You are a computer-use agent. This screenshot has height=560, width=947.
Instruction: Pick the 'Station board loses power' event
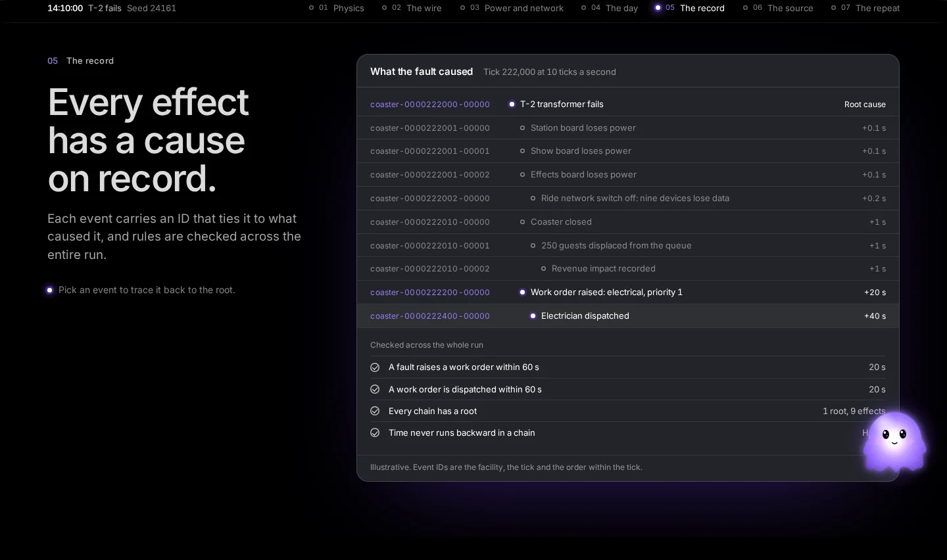(628, 128)
